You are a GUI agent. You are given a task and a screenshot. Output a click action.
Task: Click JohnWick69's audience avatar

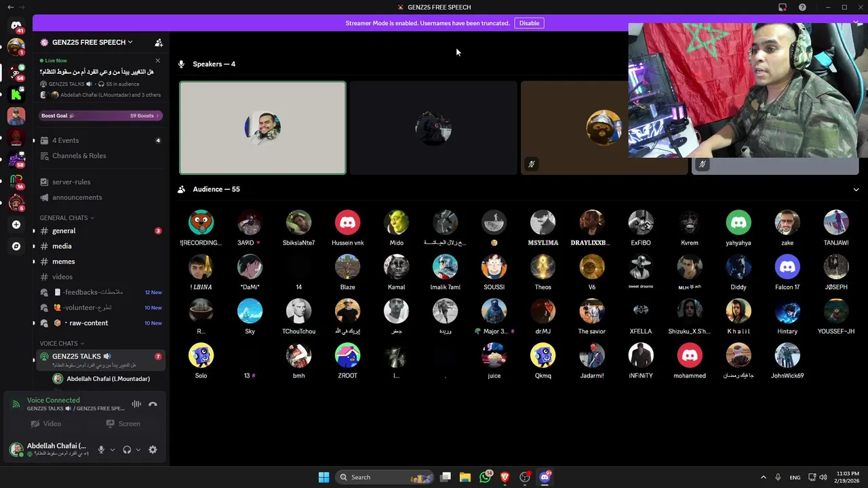[787, 356]
